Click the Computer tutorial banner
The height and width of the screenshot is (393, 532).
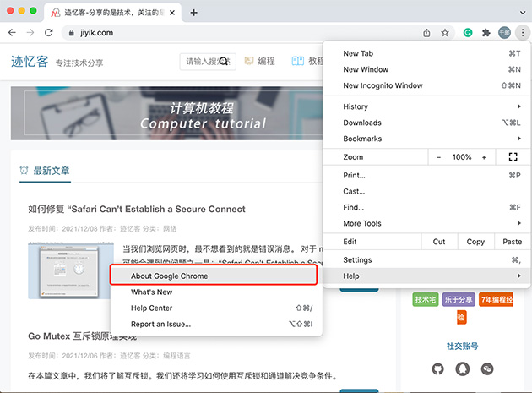click(x=167, y=113)
